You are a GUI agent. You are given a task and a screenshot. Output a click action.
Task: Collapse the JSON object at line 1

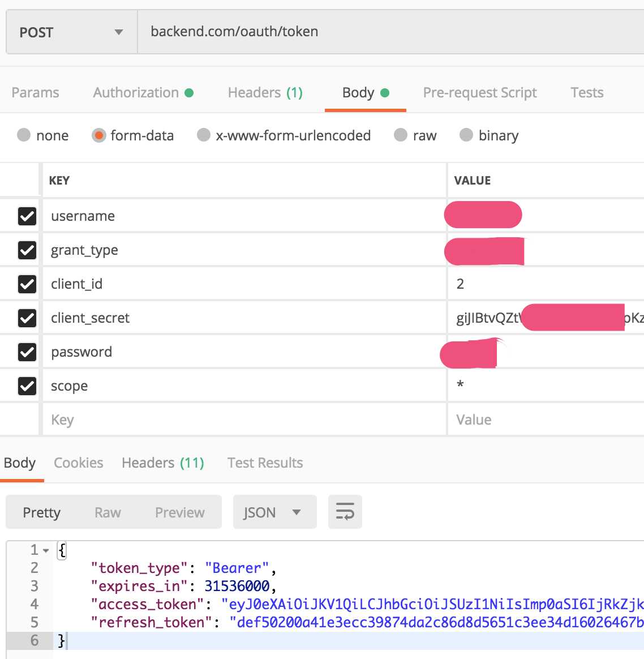point(46,550)
